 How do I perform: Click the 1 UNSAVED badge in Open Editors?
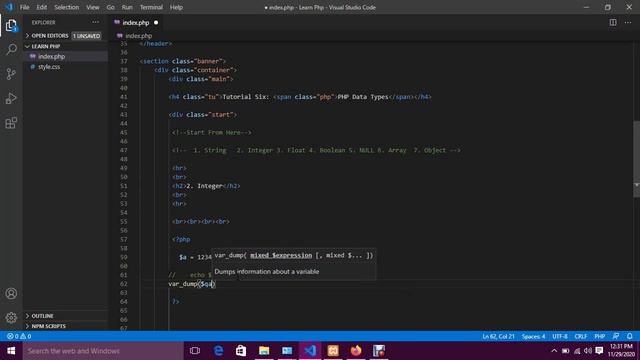[x=86, y=36]
